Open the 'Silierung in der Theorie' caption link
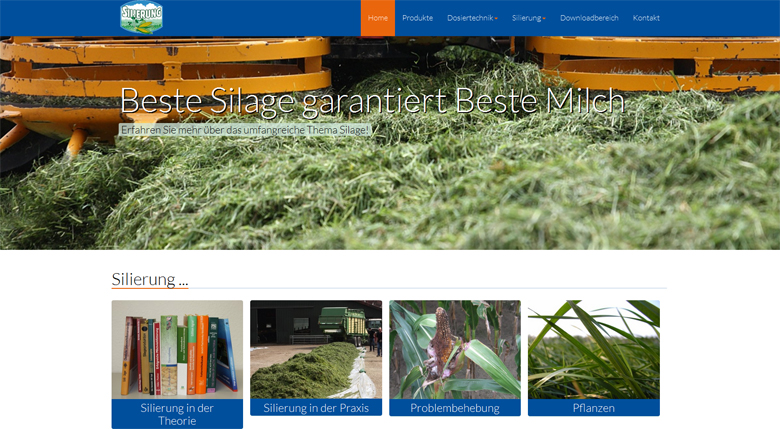The height and width of the screenshot is (429, 780). pos(177,414)
